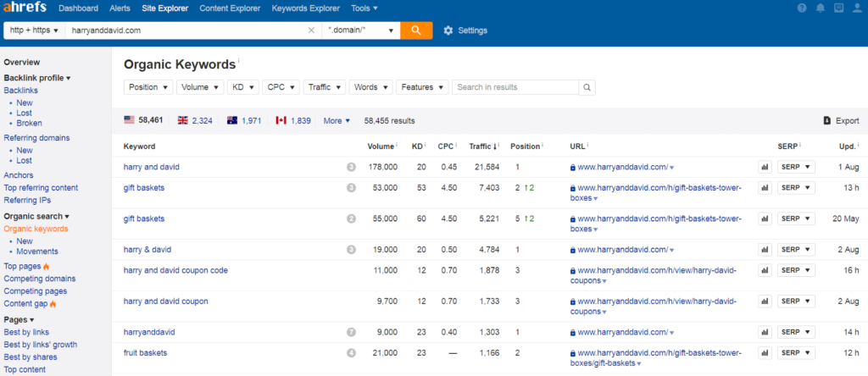The height and width of the screenshot is (376, 868).
Task: Open SERP dropdown for fruit baskets row
Action: pos(796,353)
